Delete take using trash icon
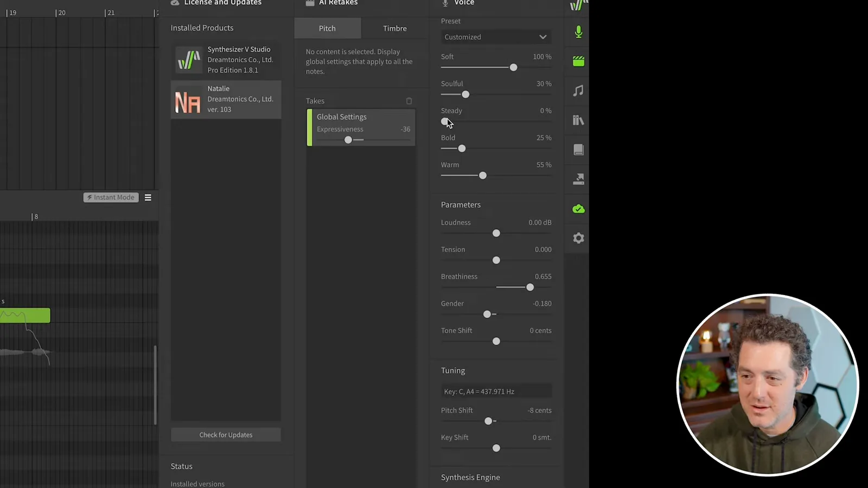This screenshot has width=868, height=488. point(409,101)
